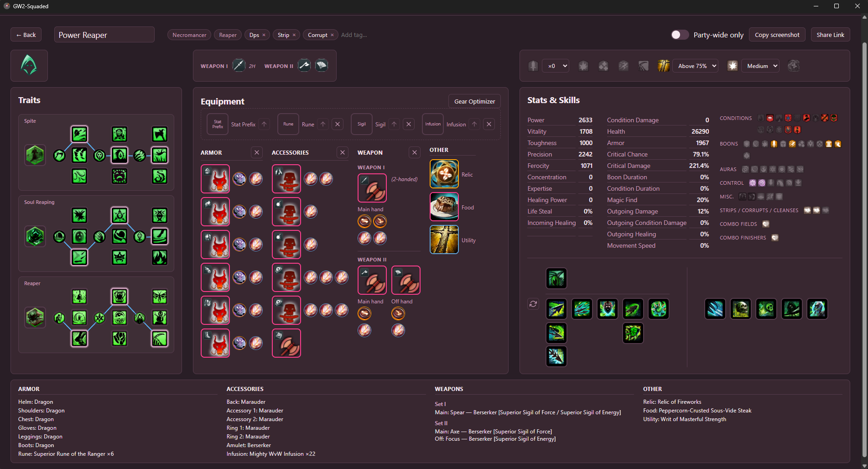Open the Medium dropdown
This screenshot has height=469, width=868.
760,66
